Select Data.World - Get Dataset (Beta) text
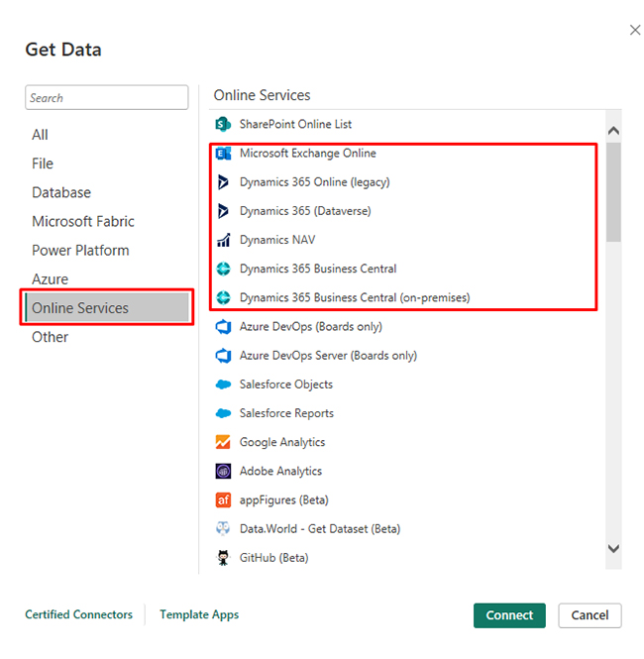Viewport: 644px width, 659px height. click(320, 529)
